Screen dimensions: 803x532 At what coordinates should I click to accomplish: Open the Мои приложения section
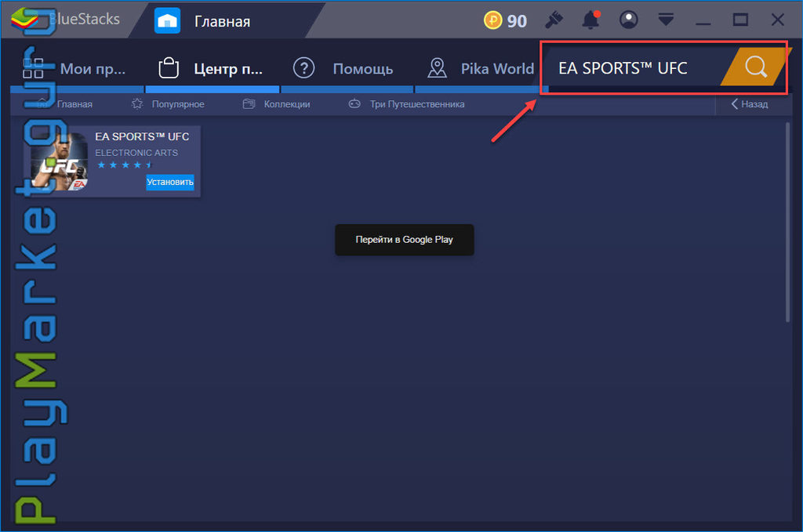[77, 68]
